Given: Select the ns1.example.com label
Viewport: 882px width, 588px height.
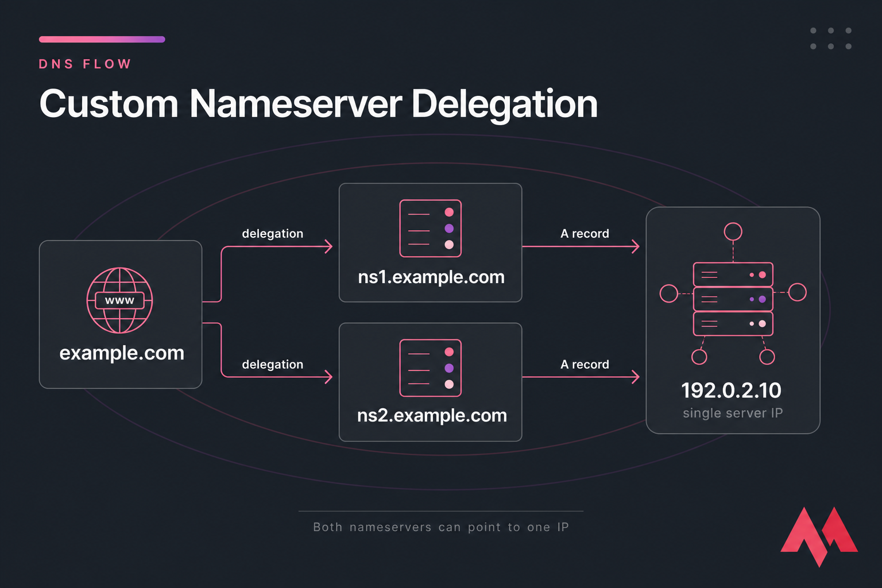Looking at the screenshot, I should click(431, 277).
